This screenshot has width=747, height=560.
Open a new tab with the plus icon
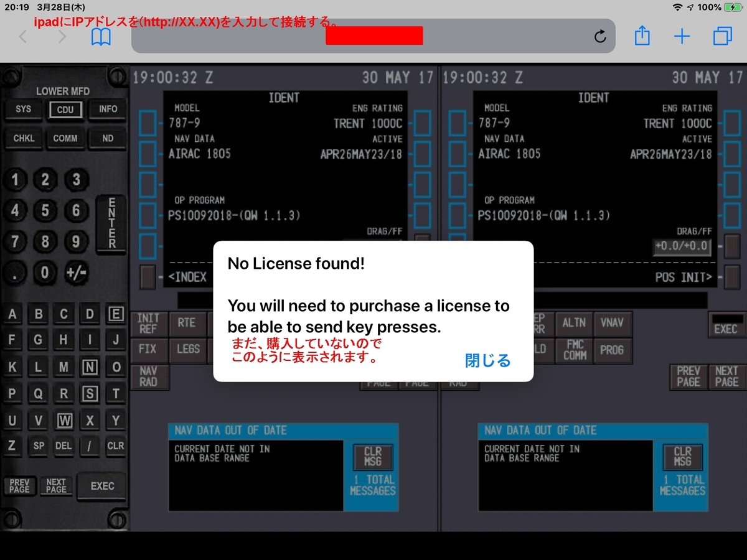(682, 37)
